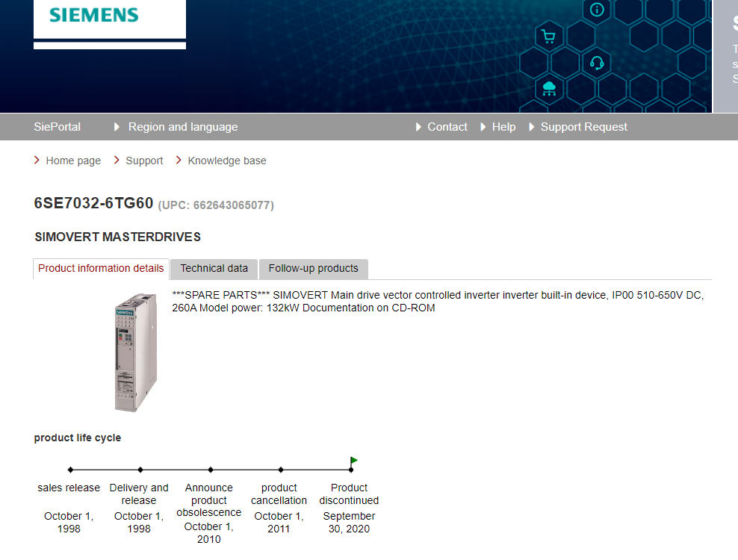Image resolution: width=738 pixels, height=560 pixels.
Task: Click the arrow before Region and language
Action: click(x=117, y=127)
